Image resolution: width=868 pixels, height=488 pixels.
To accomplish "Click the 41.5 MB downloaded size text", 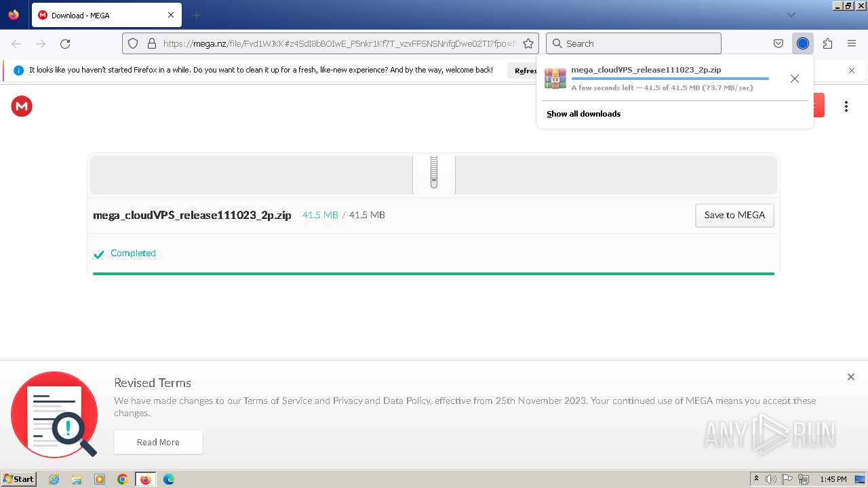I will point(320,215).
